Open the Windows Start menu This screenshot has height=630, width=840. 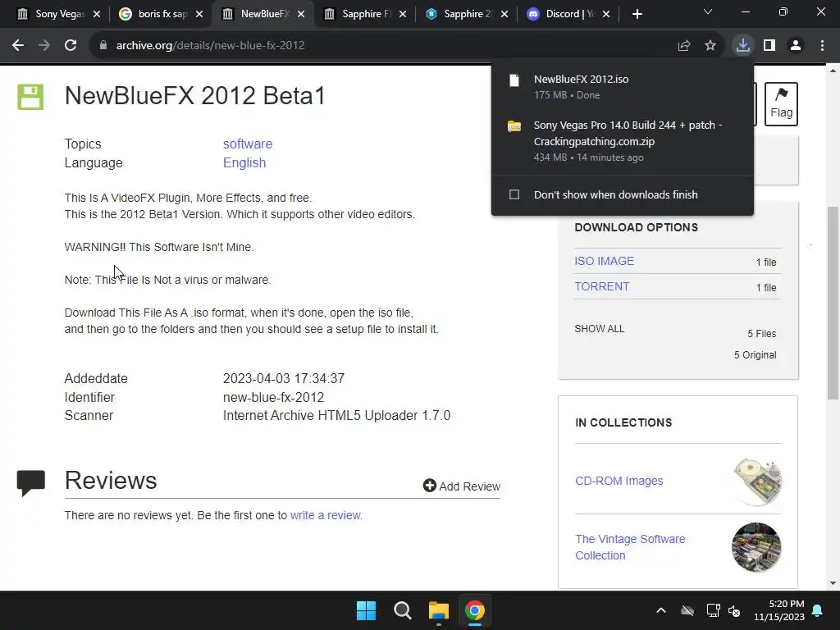tap(367, 610)
